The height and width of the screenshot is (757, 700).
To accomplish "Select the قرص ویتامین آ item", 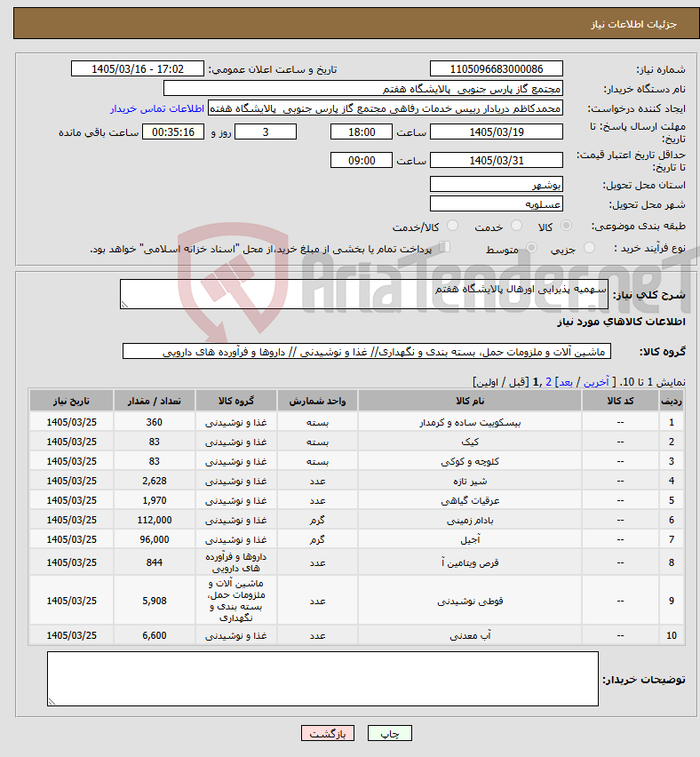I will point(470,562).
